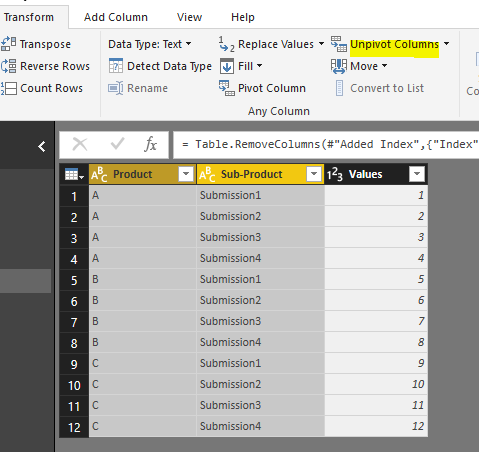This screenshot has width=479, height=452.
Task: Open the View tab
Action: (189, 17)
